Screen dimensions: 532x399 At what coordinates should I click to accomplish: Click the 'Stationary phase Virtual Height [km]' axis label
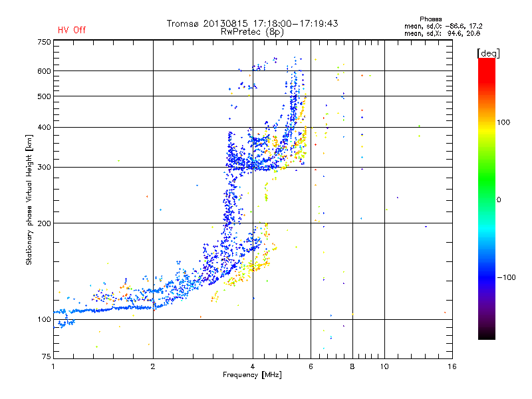[x=29, y=200]
